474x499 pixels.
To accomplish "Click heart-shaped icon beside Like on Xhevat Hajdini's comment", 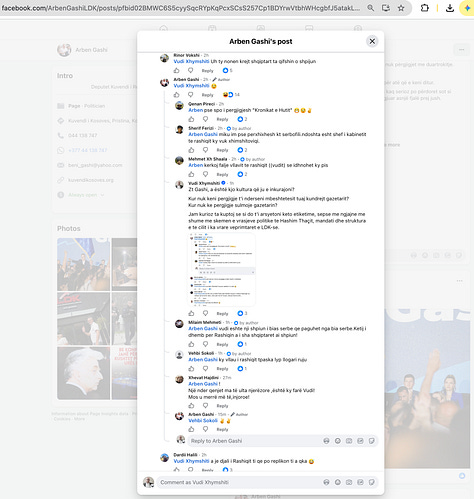I will point(205,406).
